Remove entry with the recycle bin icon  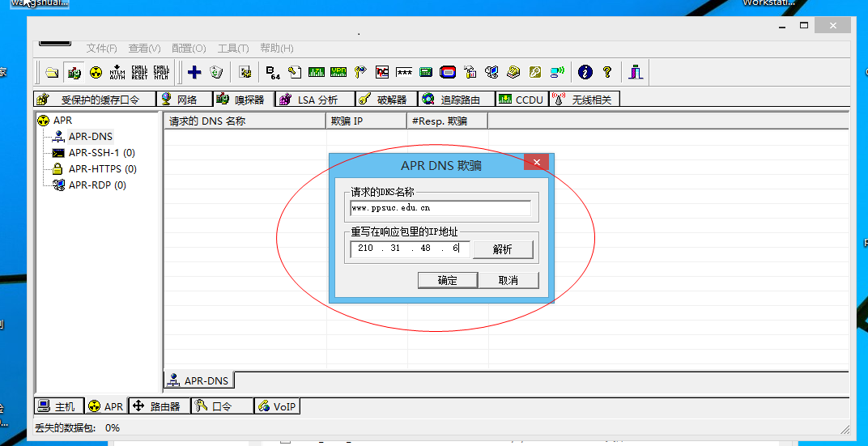click(216, 72)
